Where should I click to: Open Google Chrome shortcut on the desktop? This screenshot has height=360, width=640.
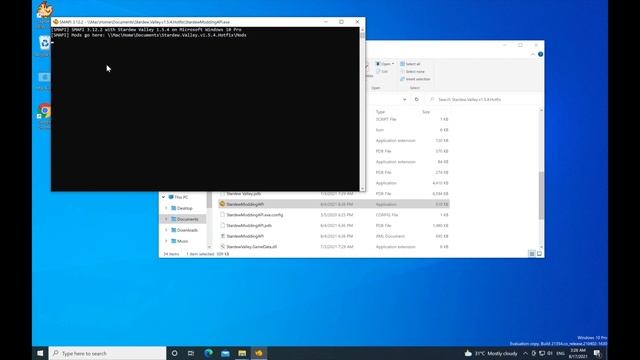click(x=44, y=111)
